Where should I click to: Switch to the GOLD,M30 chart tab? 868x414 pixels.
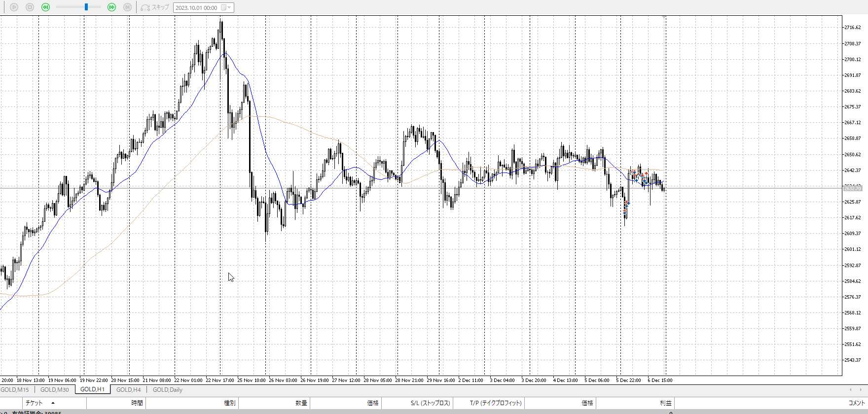54,390
